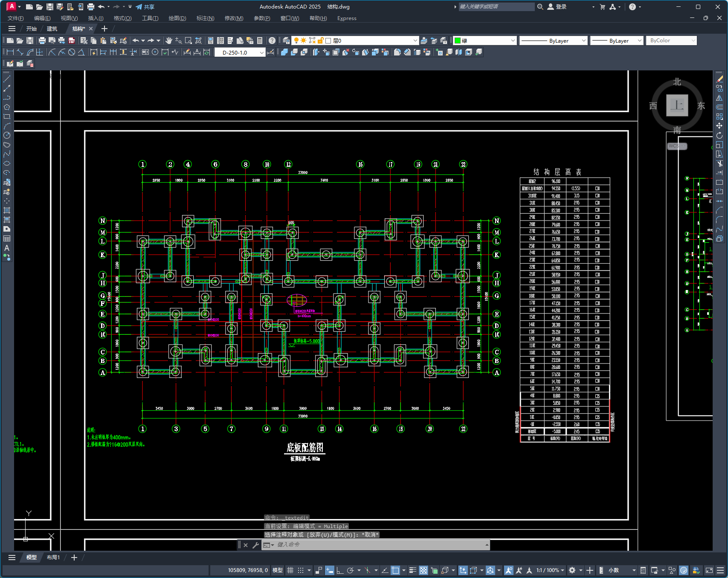
Task: Open Layer Properties Manager icon
Action: (x=286, y=41)
